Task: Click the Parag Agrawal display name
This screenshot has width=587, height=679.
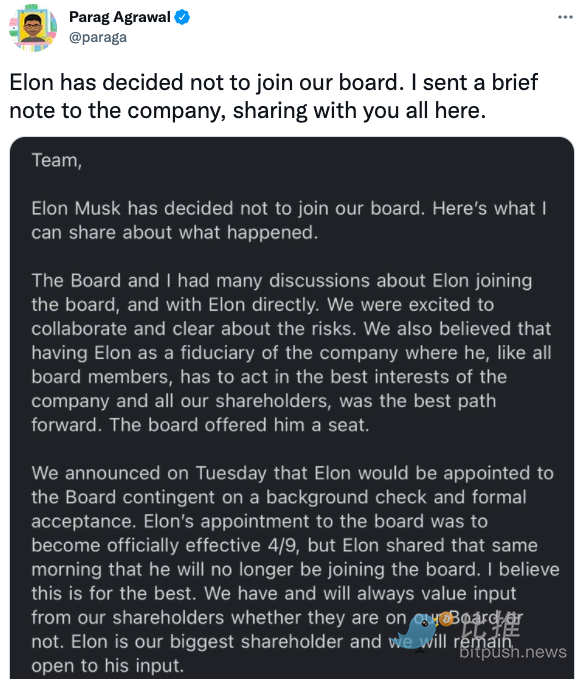Action: click(120, 17)
